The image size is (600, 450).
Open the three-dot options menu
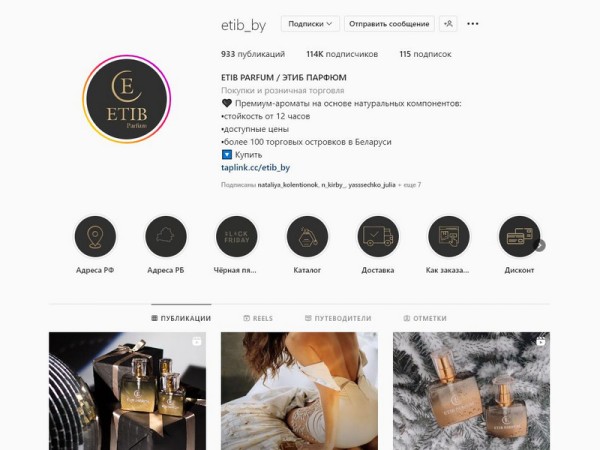coord(473,24)
